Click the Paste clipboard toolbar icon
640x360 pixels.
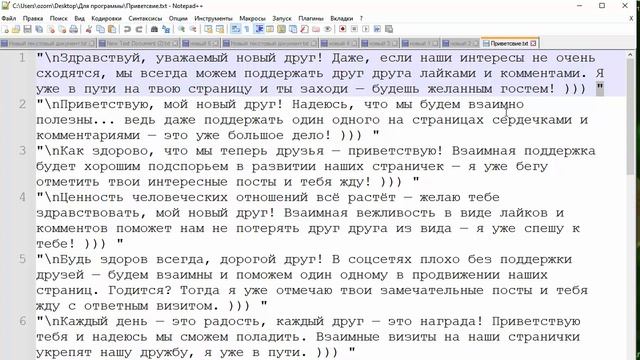pos(112,29)
